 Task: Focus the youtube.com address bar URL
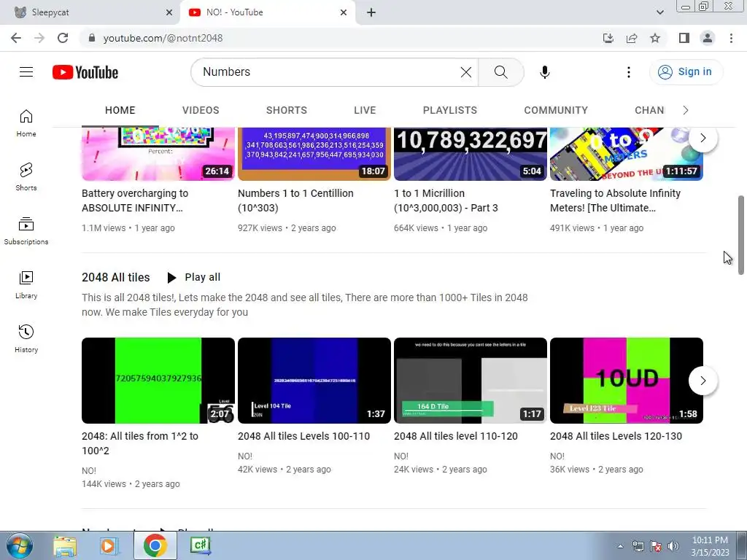tap(163, 38)
